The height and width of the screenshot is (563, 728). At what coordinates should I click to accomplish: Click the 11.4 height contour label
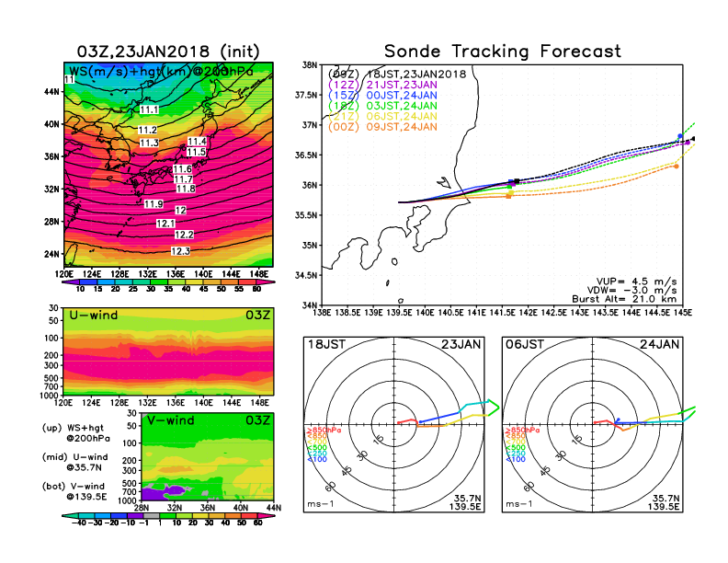[x=197, y=142]
